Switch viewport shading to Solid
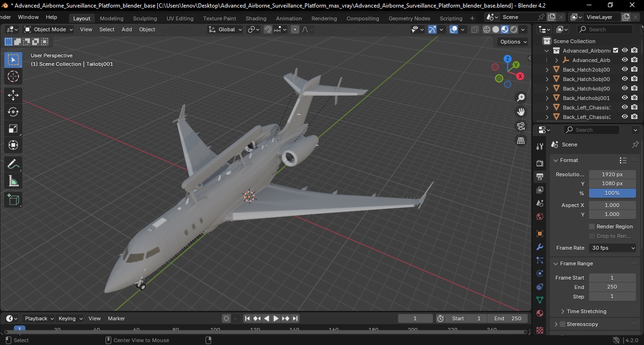The width and height of the screenshot is (644, 345). pos(496,29)
